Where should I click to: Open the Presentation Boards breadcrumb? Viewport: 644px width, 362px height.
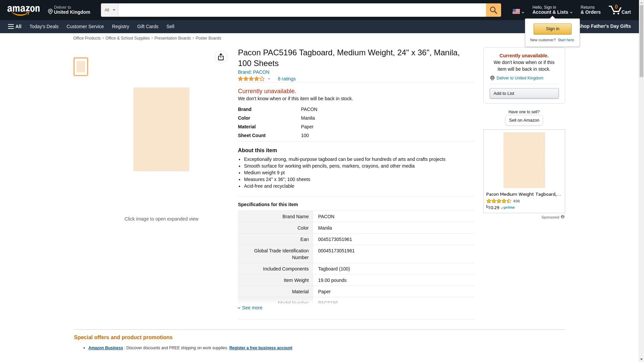172,38
